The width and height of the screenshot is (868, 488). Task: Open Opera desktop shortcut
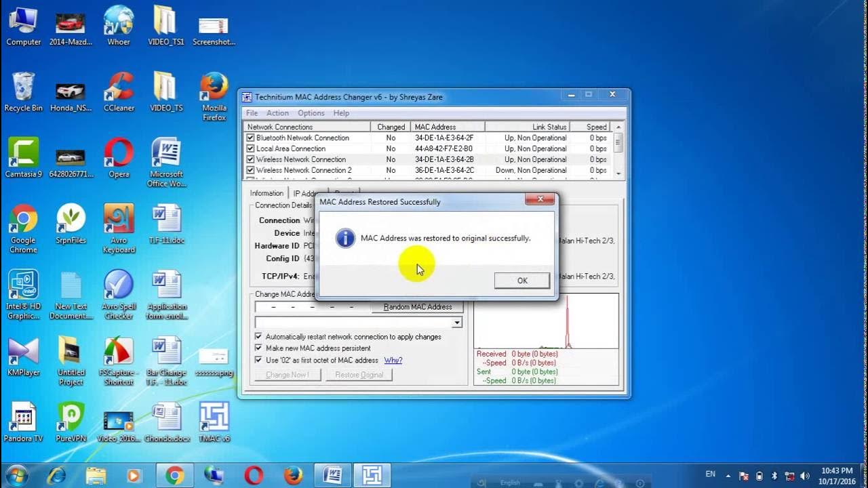tap(119, 158)
